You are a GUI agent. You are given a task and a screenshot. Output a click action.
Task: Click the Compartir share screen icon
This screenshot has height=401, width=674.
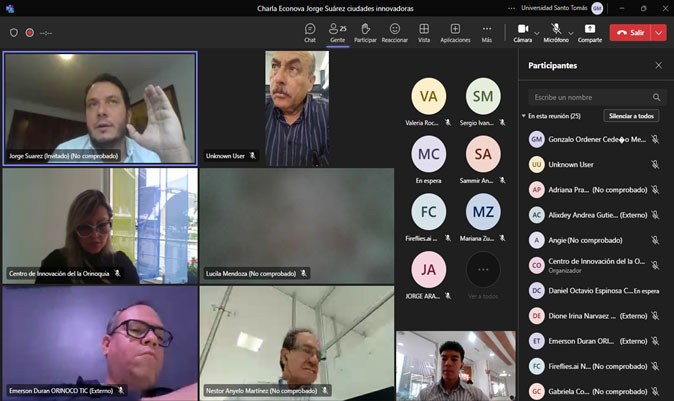590,32
